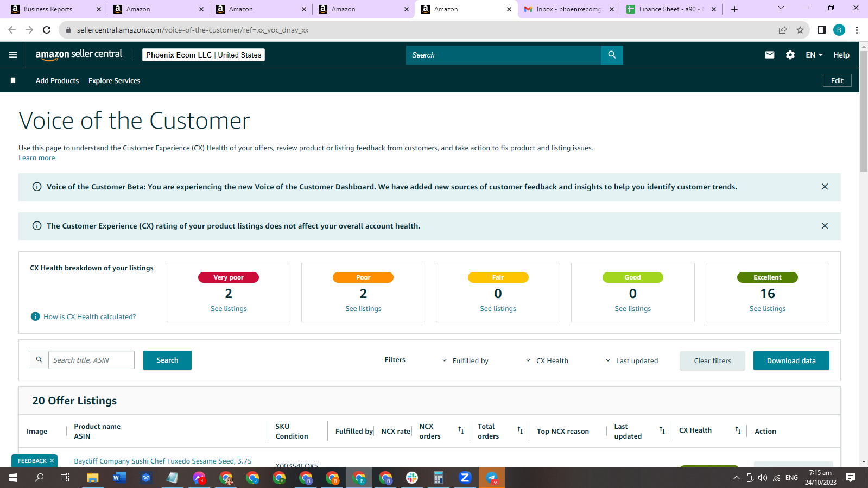Screen dimensions: 868x488
Task: Open the Chrome profile avatar
Action: 839,30
